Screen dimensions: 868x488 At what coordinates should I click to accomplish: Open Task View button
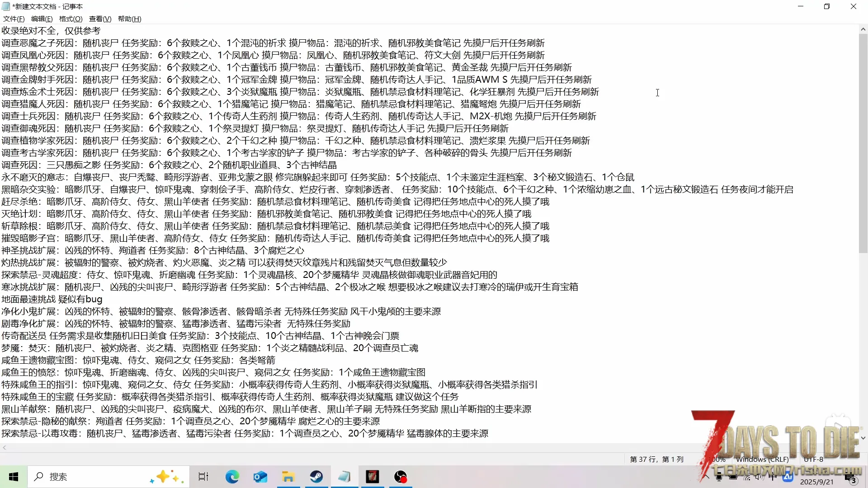point(203,477)
